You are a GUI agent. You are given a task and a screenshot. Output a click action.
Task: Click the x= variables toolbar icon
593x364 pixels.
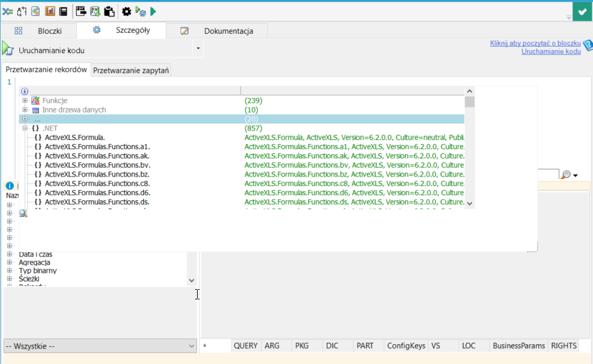pos(8,12)
